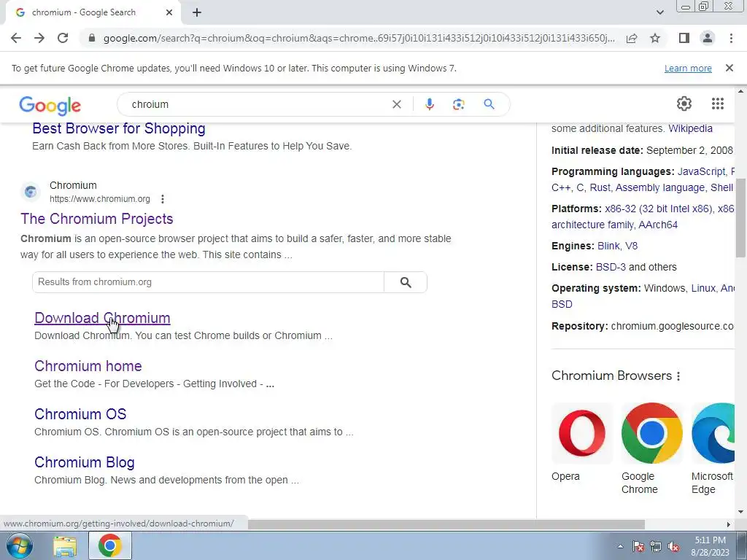The image size is (747, 560).
Task: Search within chromium.org magnifier button
Action: (406, 282)
